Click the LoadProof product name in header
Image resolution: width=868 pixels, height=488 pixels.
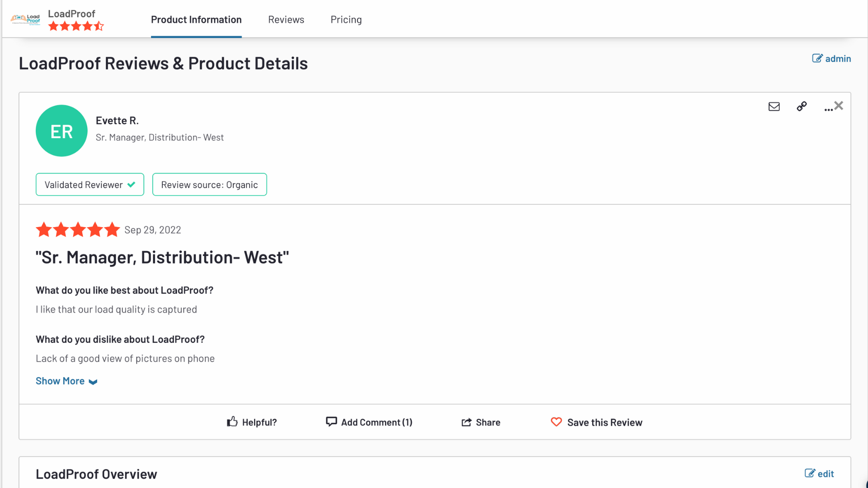[71, 14]
